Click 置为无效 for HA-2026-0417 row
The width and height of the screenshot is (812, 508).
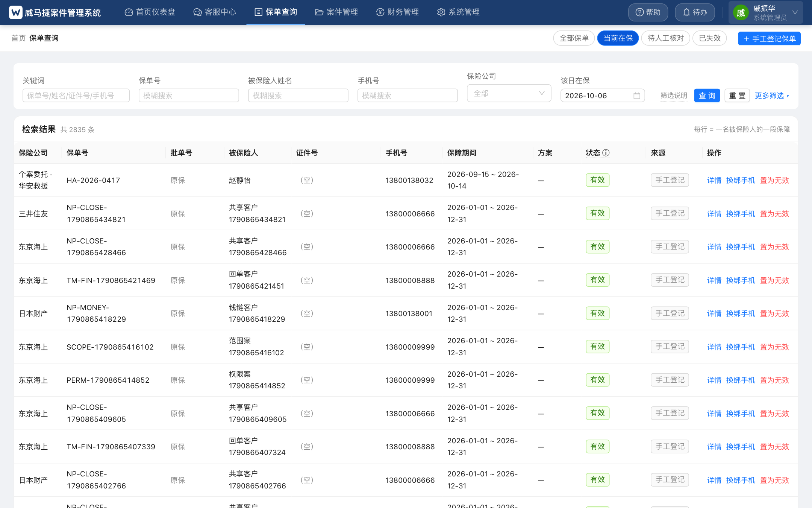click(x=775, y=180)
